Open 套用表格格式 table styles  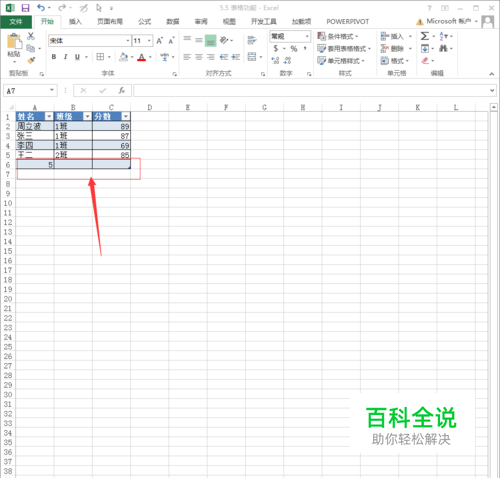click(344, 49)
